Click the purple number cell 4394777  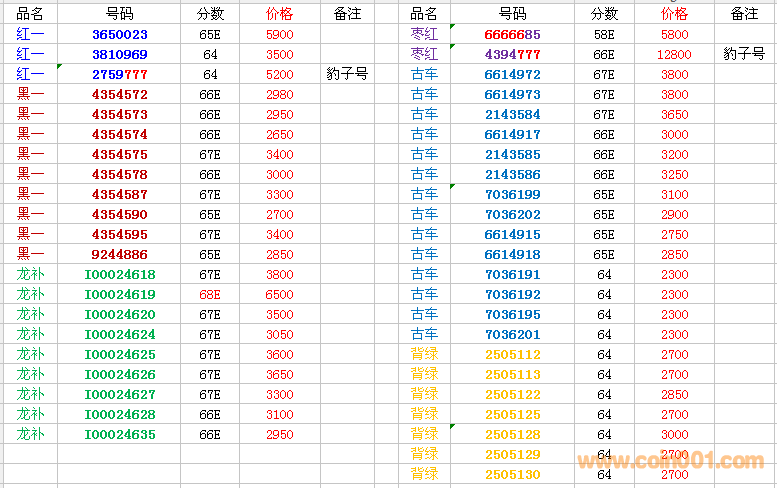(x=512, y=54)
